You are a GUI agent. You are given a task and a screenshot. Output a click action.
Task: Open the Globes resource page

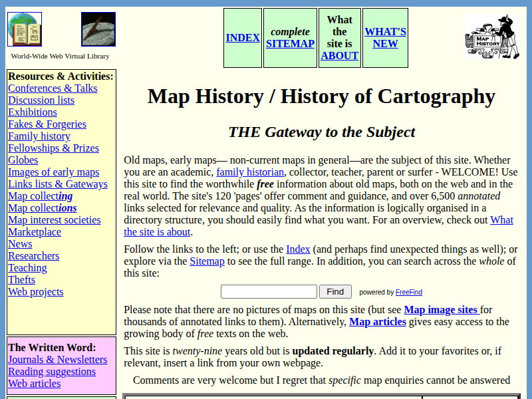pos(23,160)
